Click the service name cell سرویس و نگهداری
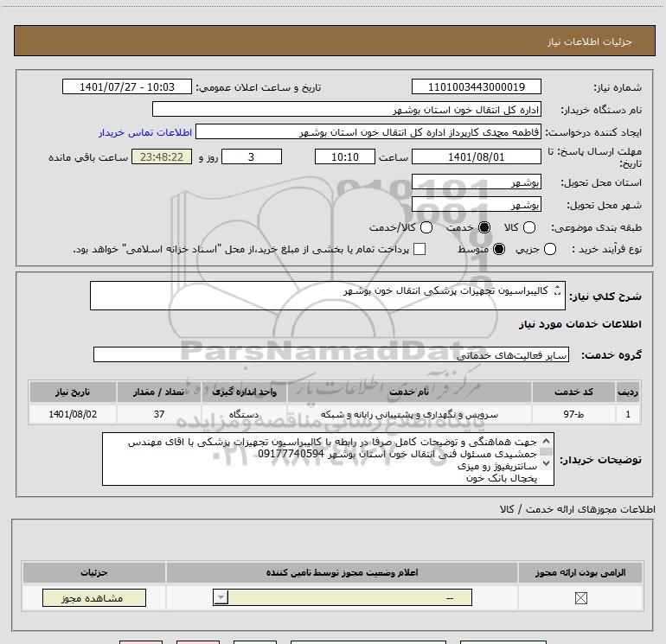666x644 pixels. (409, 414)
